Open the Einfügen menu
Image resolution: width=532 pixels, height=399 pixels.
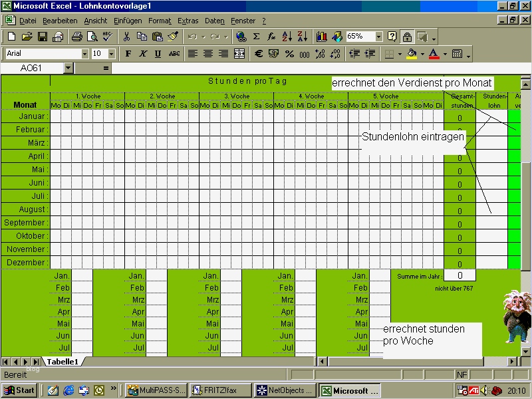click(x=128, y=21)
